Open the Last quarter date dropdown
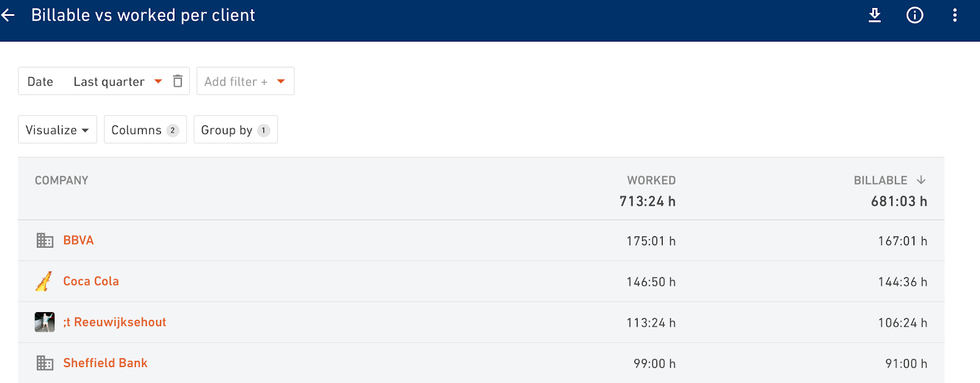This screenshot has width=980, height=383. (118, 81)
